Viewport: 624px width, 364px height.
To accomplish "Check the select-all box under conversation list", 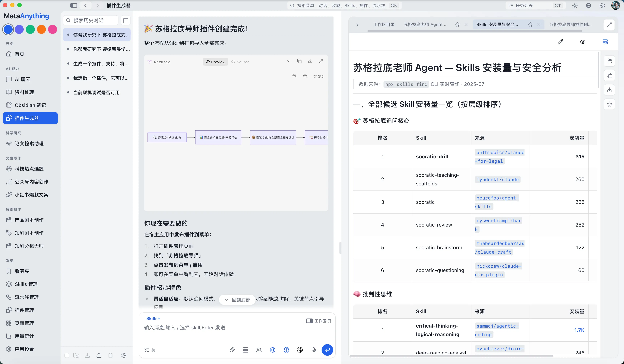I will (67, 355).
